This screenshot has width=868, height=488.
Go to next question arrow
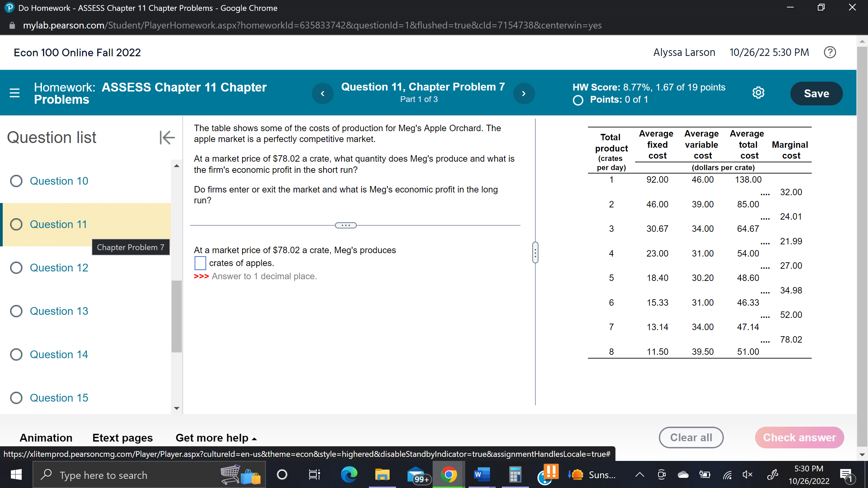[x=524, y=94]
